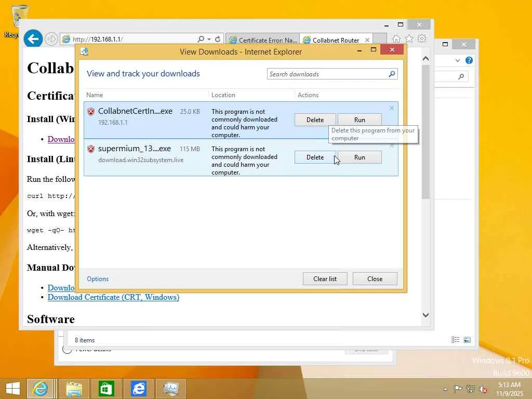Open File Explorer on taskbar
532x399 pixels.
(x=74, y=389)
